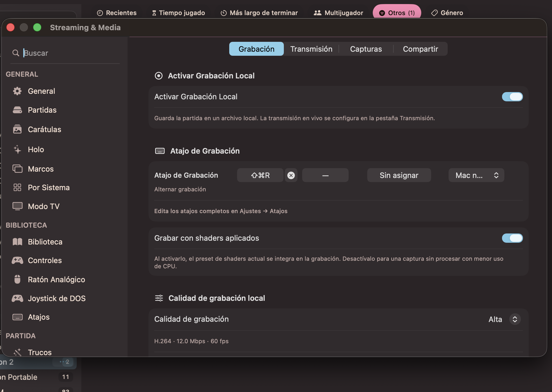This screenshot has width=552, height=392.
Task: Open Ratón Analógico mouse icon
Action: click(17, 279)
